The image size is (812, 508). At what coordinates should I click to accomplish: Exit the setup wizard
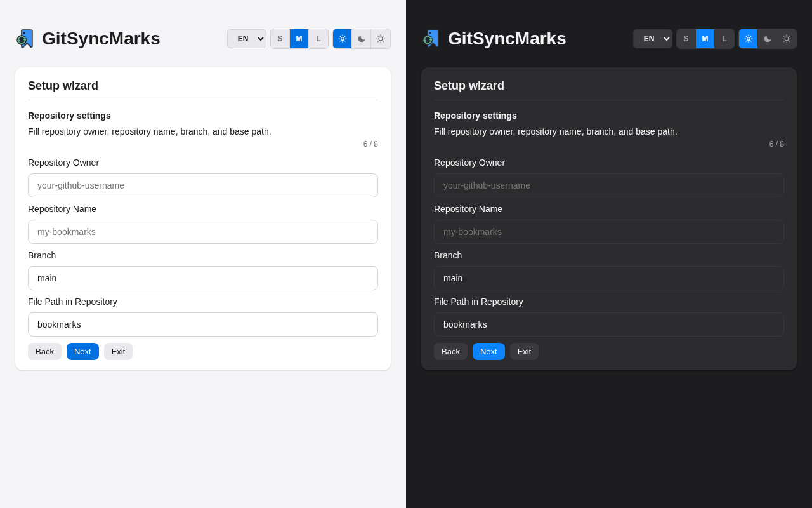tap(118, 351)
